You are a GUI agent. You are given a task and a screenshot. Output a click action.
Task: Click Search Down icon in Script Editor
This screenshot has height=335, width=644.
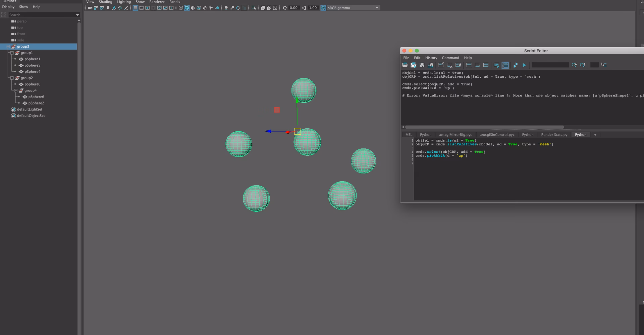pyautogui.click(x=574, y=65)
